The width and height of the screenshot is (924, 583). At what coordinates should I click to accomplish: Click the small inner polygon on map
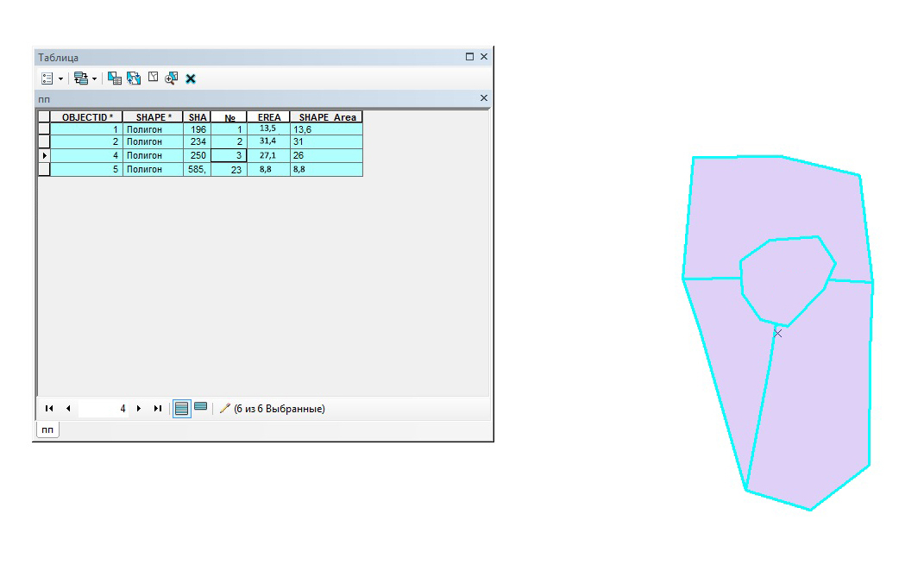pos(786,279)
